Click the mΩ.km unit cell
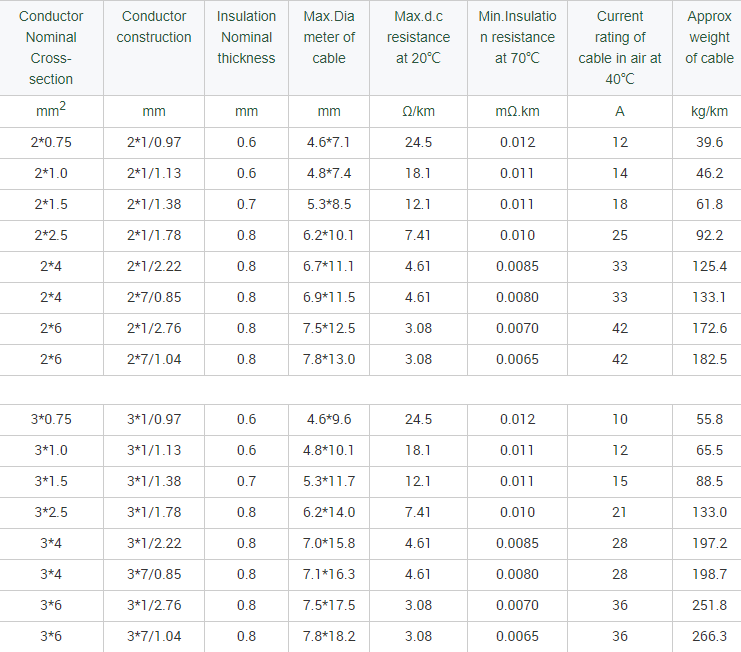Viewport: 741px width, 652px height. coord(517,111)
